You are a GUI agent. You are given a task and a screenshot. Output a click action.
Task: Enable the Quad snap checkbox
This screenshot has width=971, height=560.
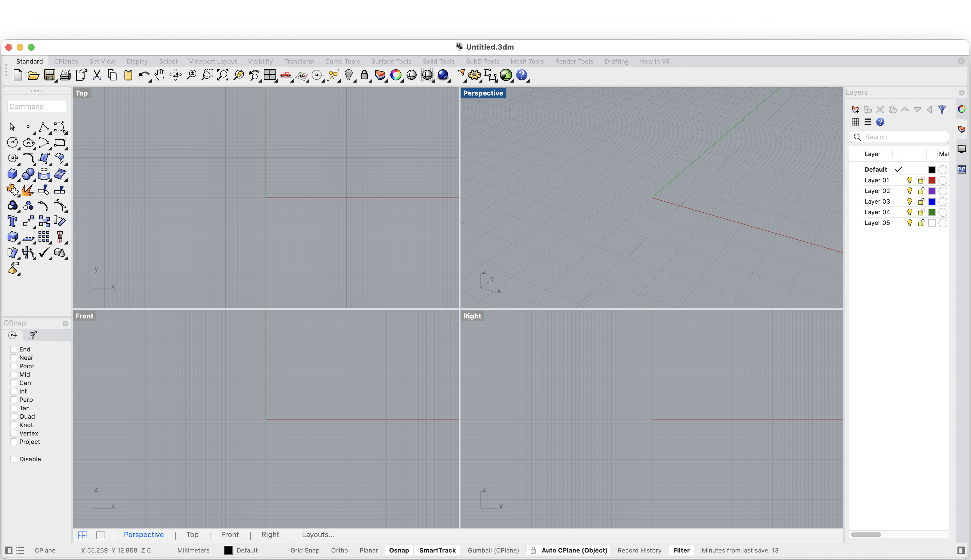(15, 416)
